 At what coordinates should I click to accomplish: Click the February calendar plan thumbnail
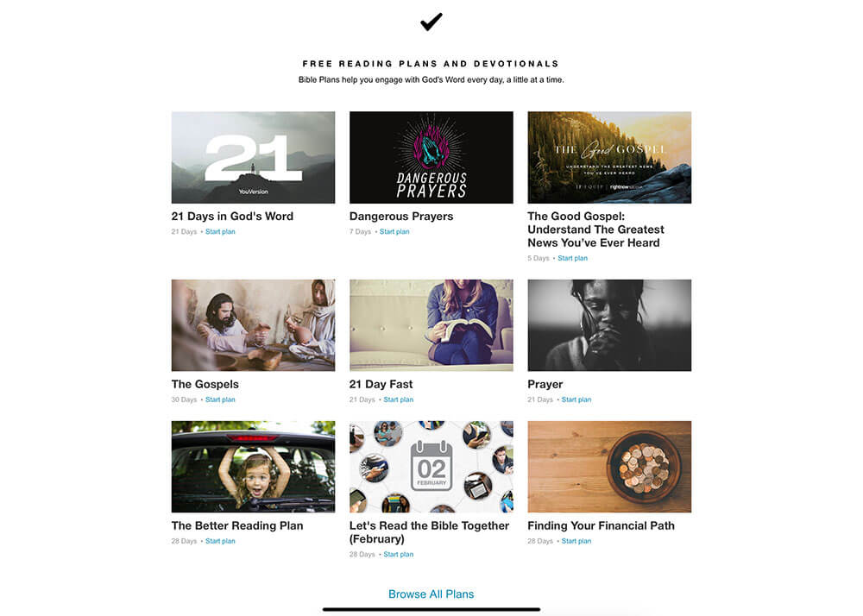point(431,467)
